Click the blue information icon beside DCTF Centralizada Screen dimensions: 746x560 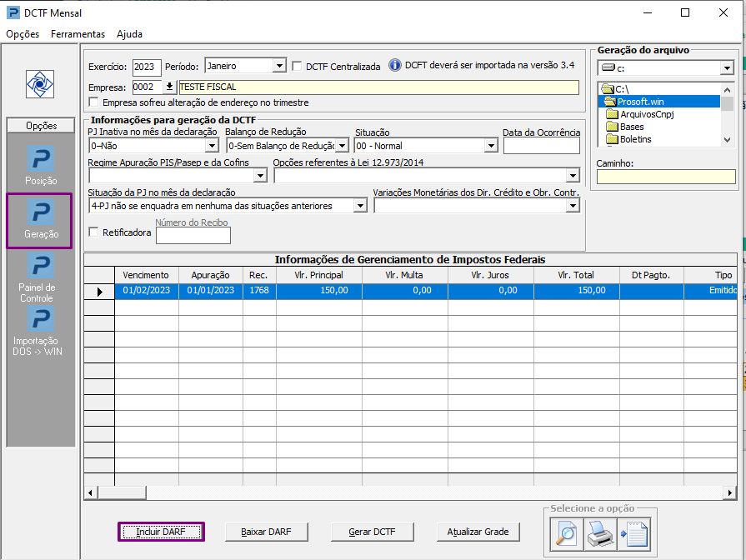coord(395,65)
